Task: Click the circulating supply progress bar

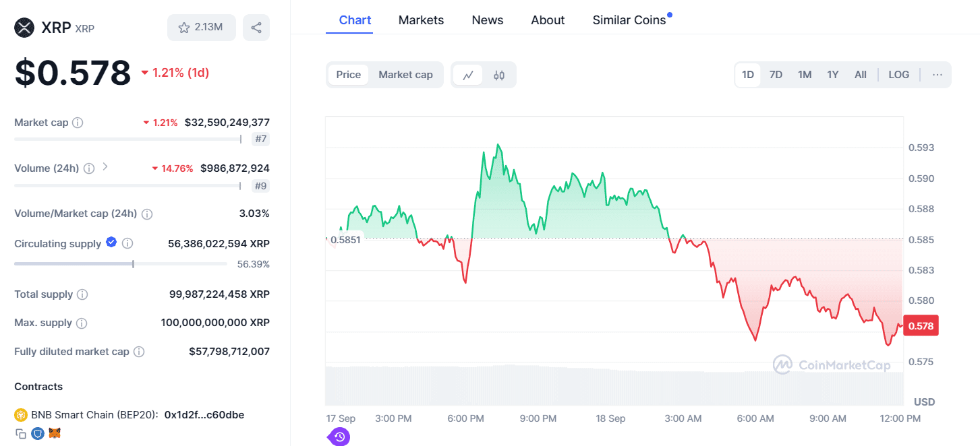Action: coord(120,264)
